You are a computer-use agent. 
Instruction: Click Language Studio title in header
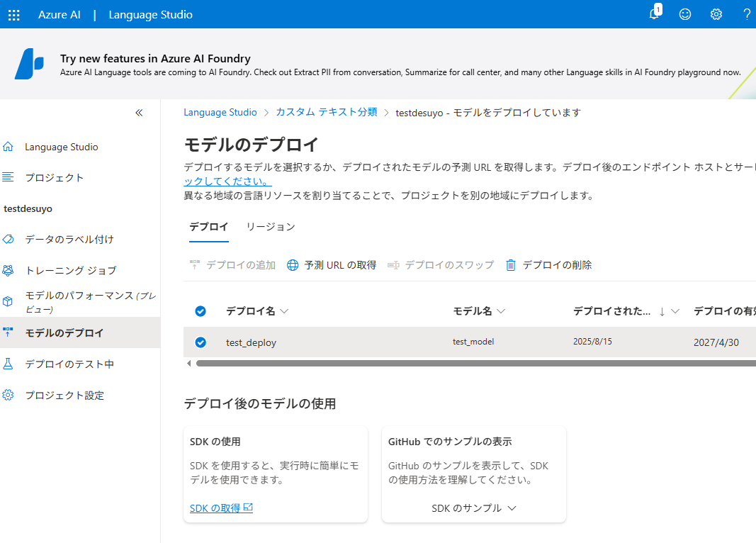[x=150, y=15]
